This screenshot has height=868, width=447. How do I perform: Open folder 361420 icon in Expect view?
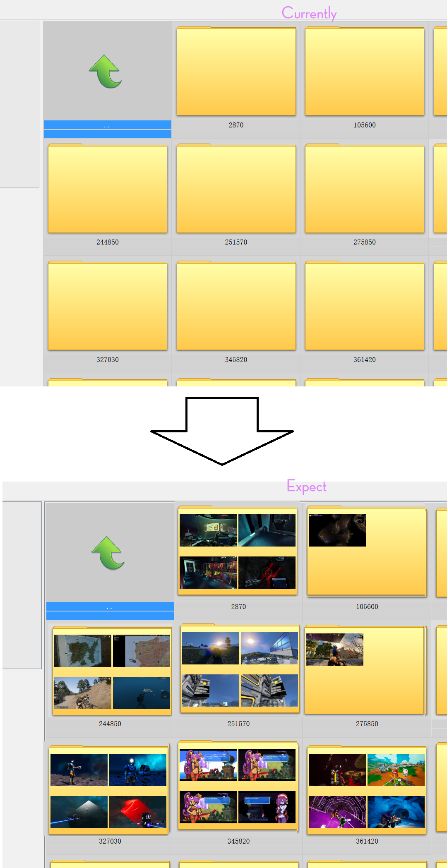point(367,790)
